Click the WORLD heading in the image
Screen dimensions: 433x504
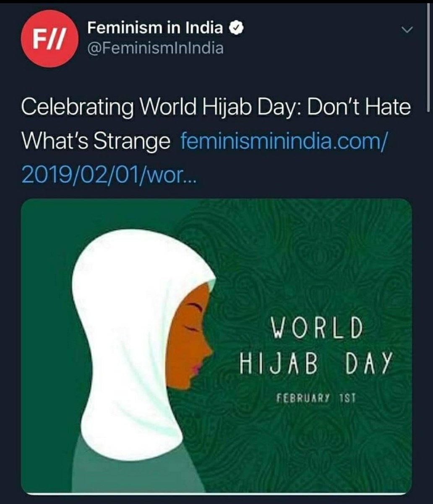pos(317,328)
